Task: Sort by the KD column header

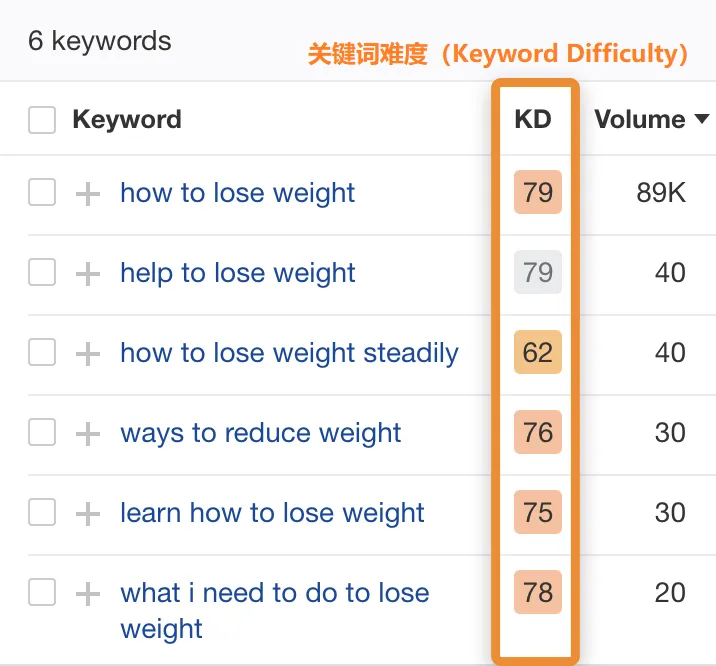Action: point(533,120)
